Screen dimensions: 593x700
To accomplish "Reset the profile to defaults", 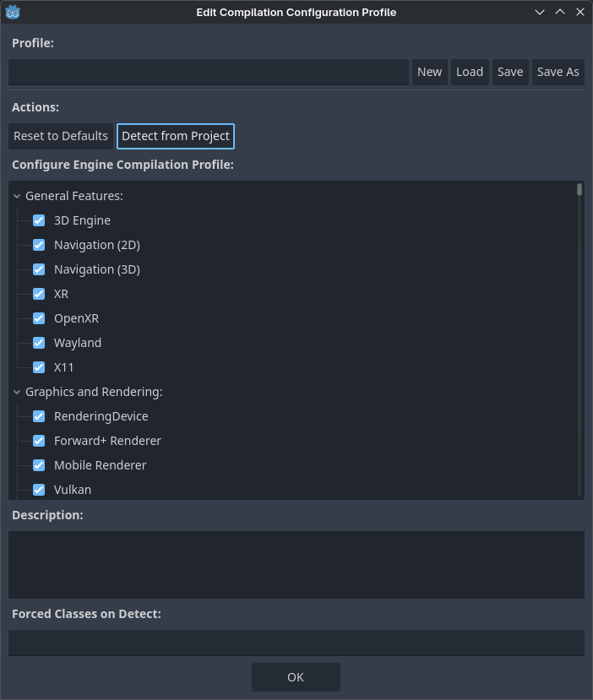I will click(60, 136).
